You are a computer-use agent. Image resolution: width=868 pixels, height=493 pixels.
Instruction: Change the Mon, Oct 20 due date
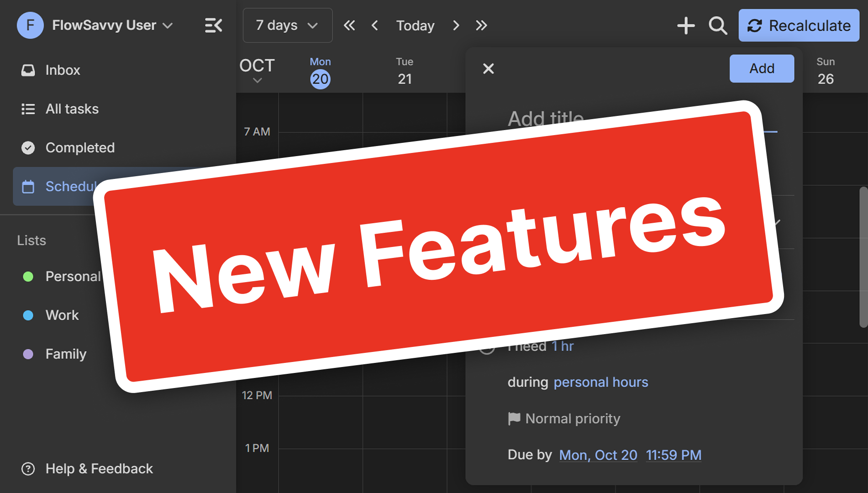pyautogui.click(x=598, y=455)
